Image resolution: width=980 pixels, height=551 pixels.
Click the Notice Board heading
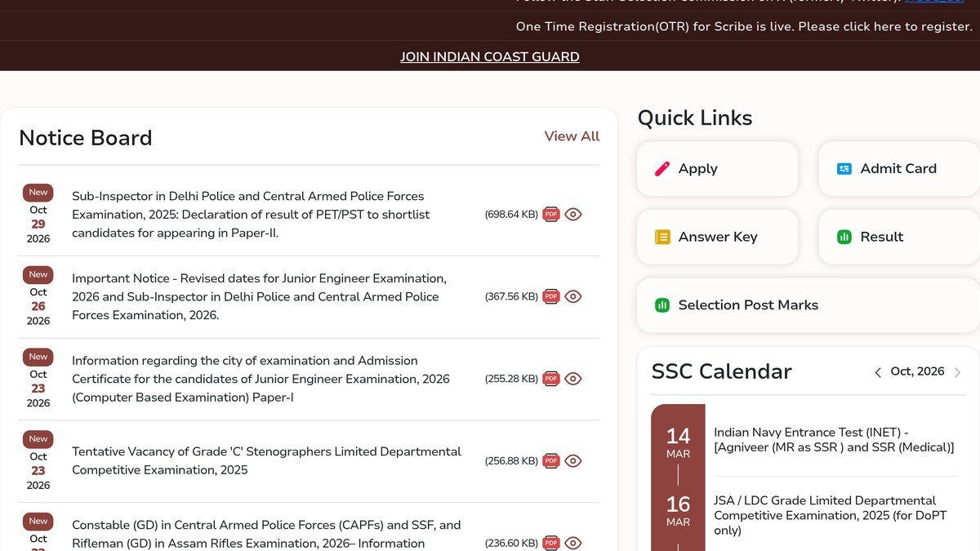(86, 138)
